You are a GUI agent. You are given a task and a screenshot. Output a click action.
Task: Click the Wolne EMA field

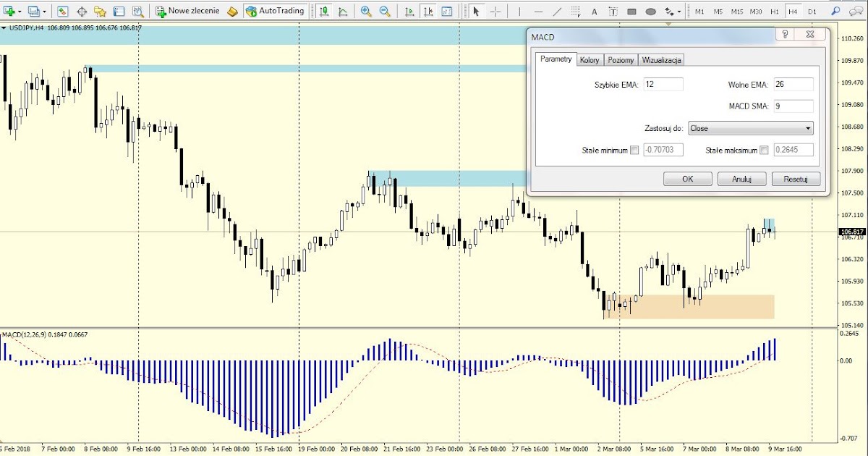pos(793,84)
